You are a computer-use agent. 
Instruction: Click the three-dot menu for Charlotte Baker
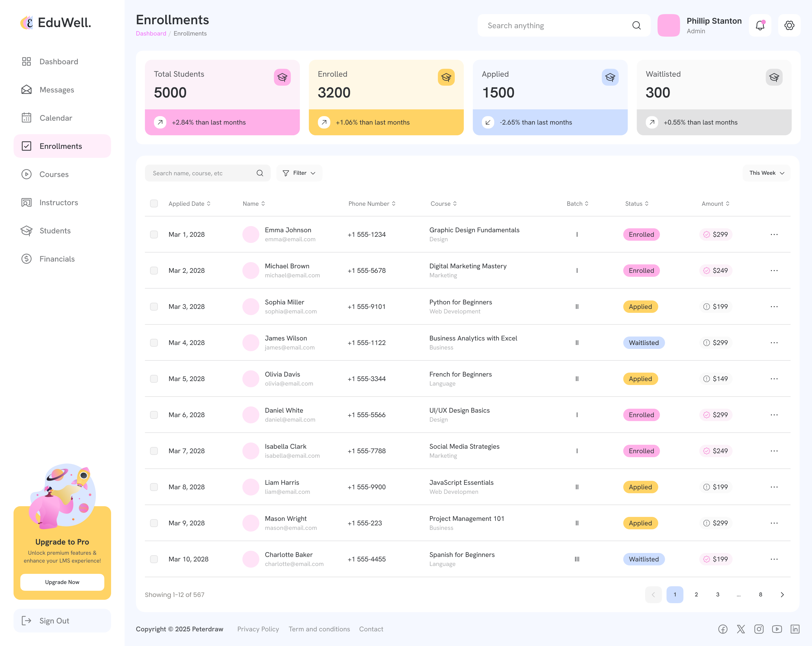(774, 559)
